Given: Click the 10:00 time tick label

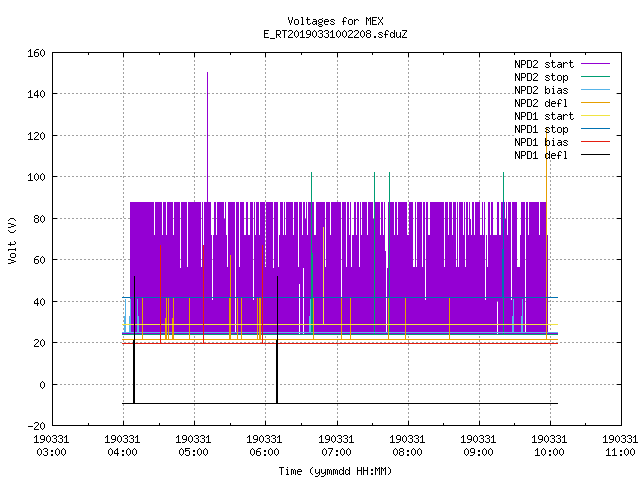Looking at the screenshot, I should 549,452.
